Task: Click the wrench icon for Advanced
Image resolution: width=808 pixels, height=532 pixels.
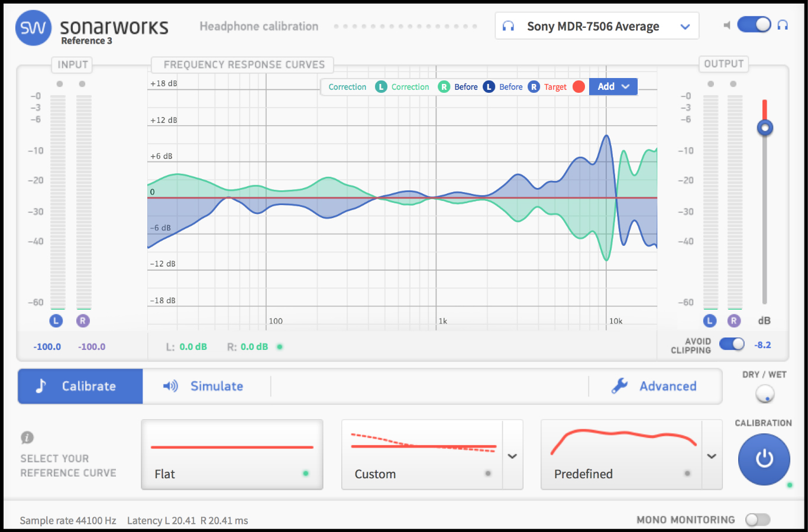Action: (619, 386)
